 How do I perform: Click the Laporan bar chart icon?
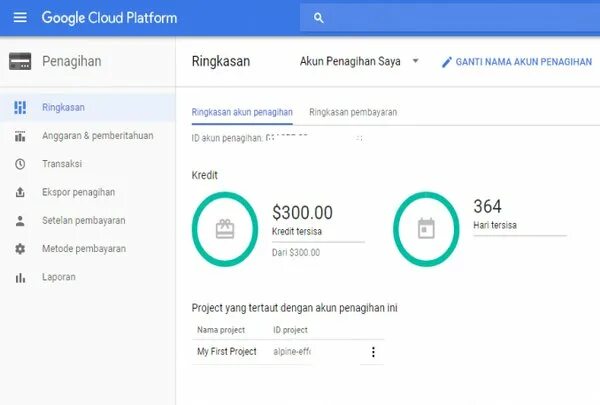[x=20, y=278]
